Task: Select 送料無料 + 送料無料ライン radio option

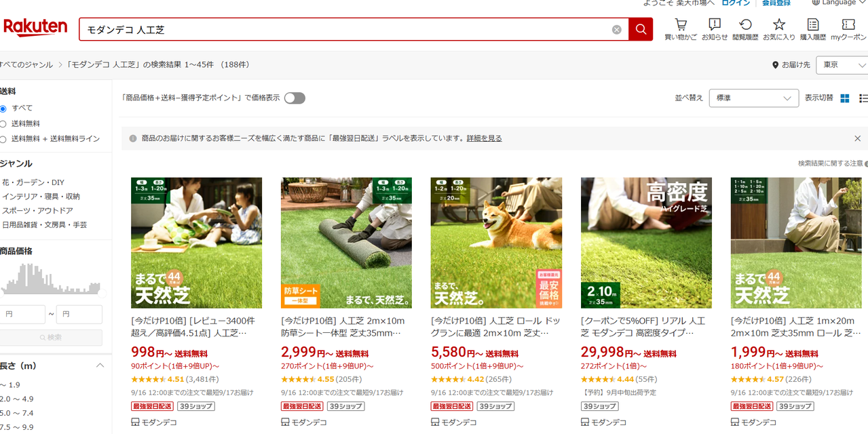Action: (3, 139)
